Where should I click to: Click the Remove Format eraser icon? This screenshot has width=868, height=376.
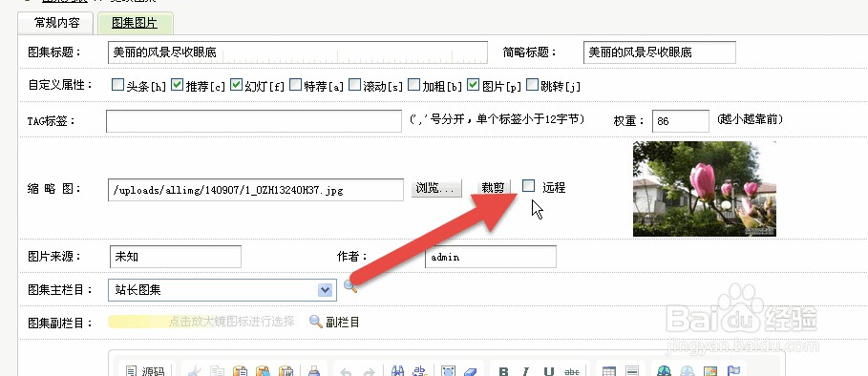click(470, 371)
